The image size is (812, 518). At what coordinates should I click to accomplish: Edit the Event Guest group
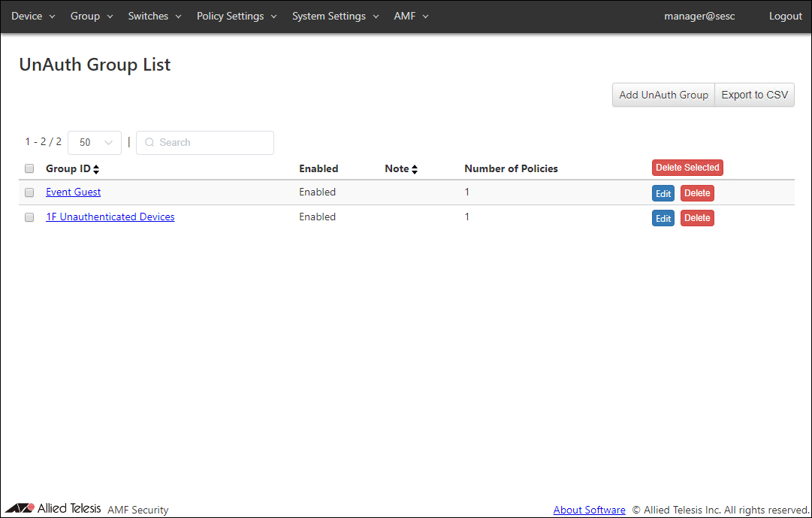(663, 193)
